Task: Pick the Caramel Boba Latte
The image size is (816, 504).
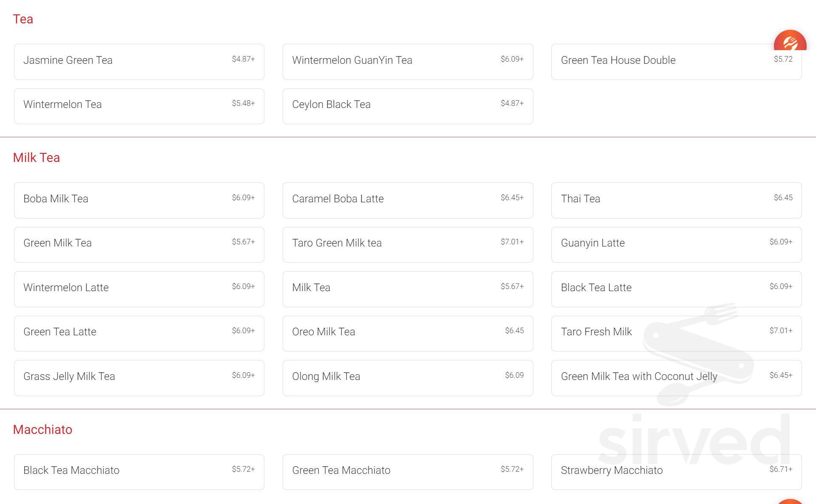Action: (x=408, y=200)
